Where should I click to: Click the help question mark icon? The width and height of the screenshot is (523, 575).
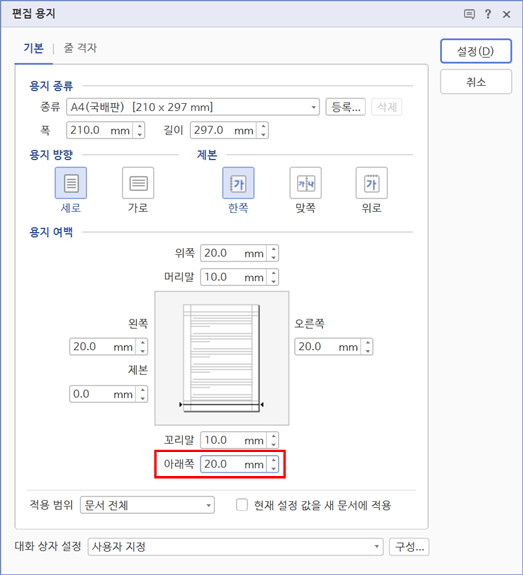tap(488, 14)
